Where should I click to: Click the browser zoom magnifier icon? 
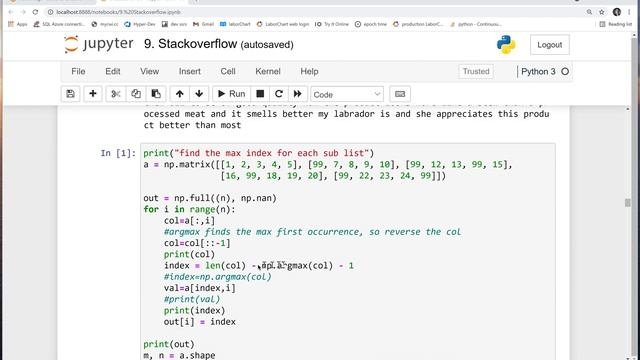click(x=589, y=12)
